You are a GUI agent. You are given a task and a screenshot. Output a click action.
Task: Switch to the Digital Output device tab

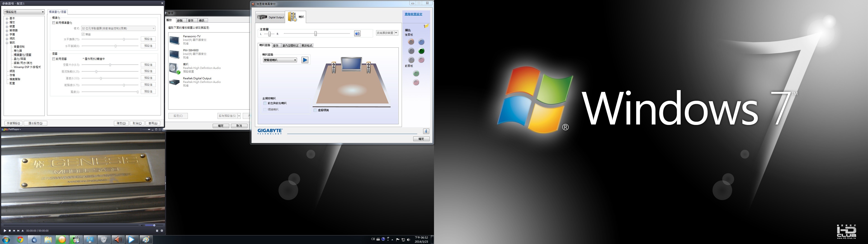pos(270,17)
